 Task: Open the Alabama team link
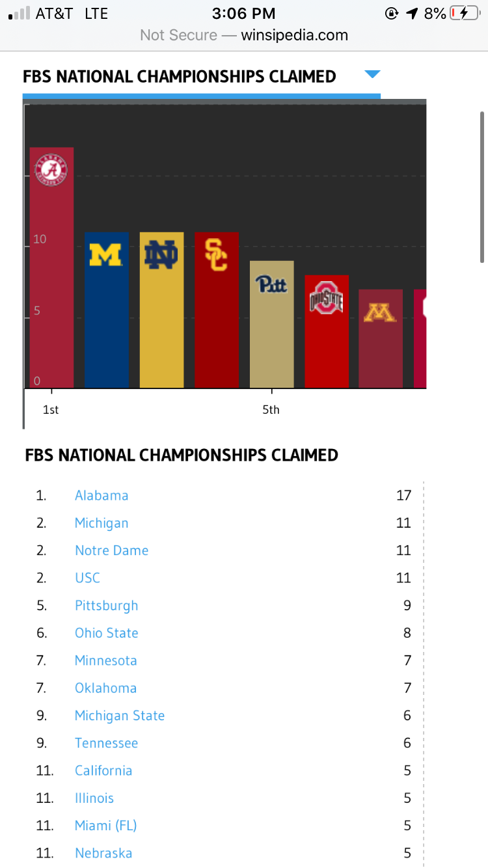coord(102,495)
